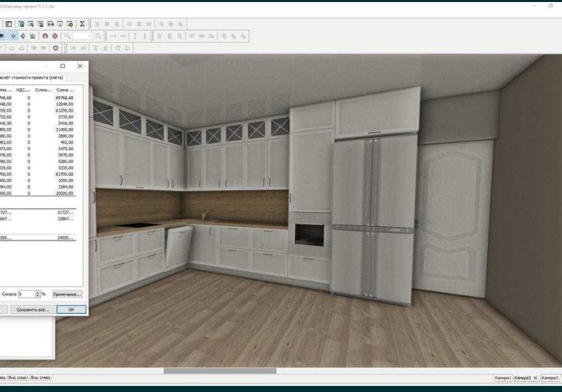Open the Вид слева view tab
This screenshot has height=392, width=562.
coord(40,377)
